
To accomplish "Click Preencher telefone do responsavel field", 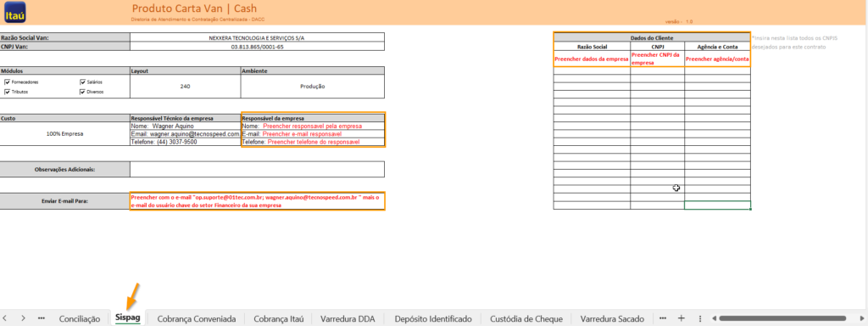I will (313, 142).
